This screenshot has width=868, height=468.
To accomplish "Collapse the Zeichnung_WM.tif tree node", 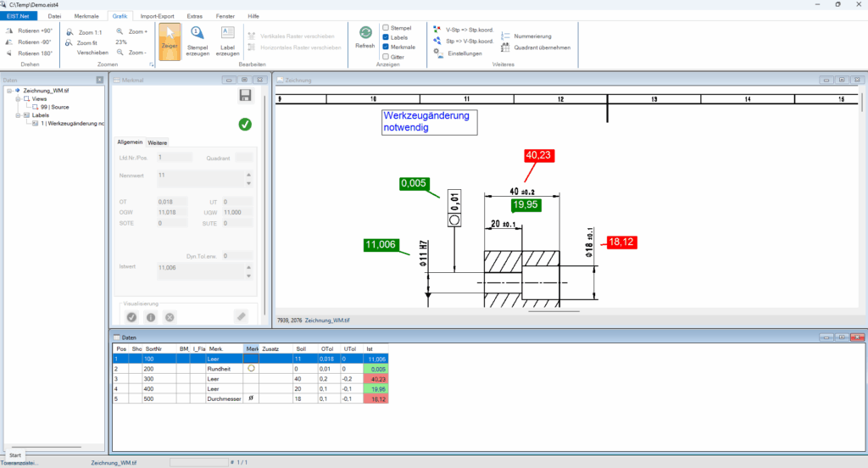I will (9, 91).
